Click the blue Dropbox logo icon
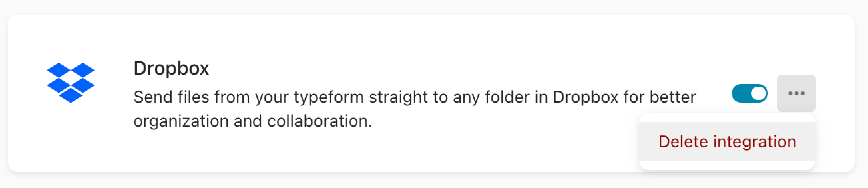Viewport: 868px width, 188px height. click(71, 83)
